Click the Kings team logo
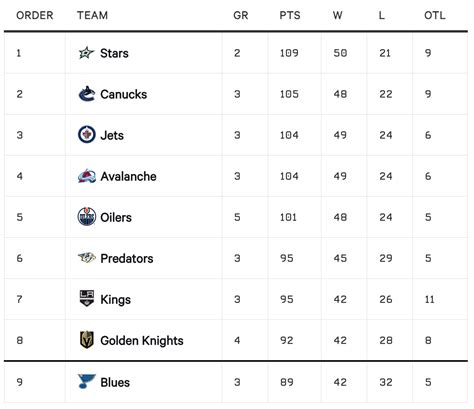 (87, 298)
